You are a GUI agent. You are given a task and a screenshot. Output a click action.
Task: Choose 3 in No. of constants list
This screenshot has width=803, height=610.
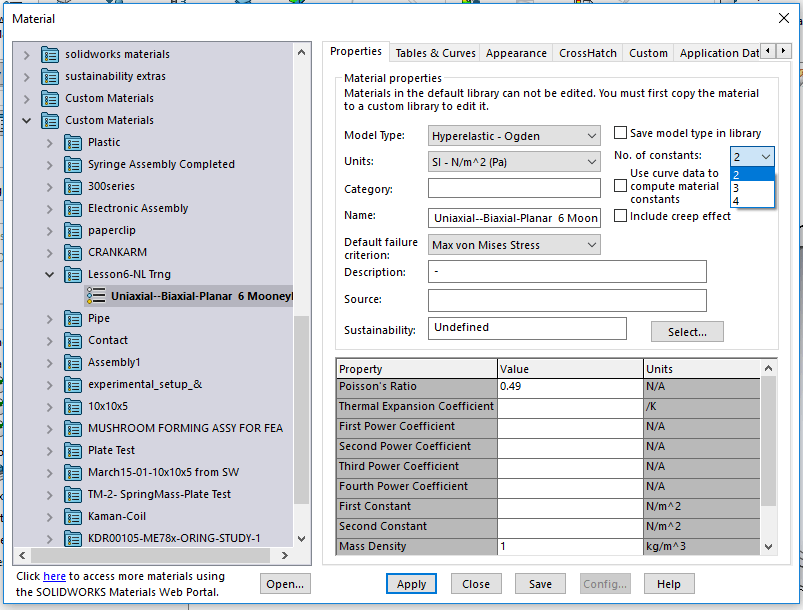(x=752, y=188)
